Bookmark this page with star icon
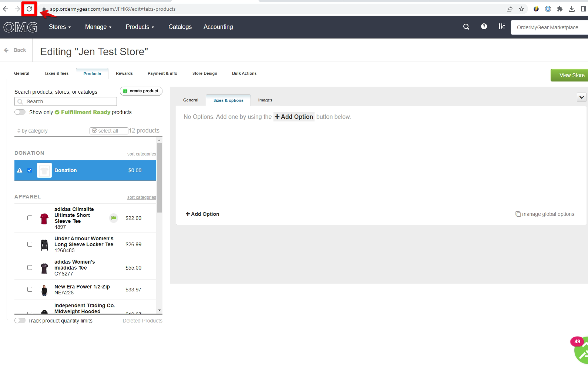The height and width of the screenshot is (371, 588). tap(521, 9)
